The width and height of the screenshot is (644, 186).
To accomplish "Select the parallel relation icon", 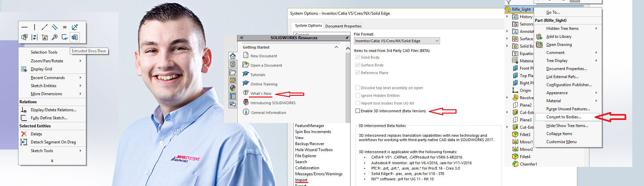I will point(55,27).
